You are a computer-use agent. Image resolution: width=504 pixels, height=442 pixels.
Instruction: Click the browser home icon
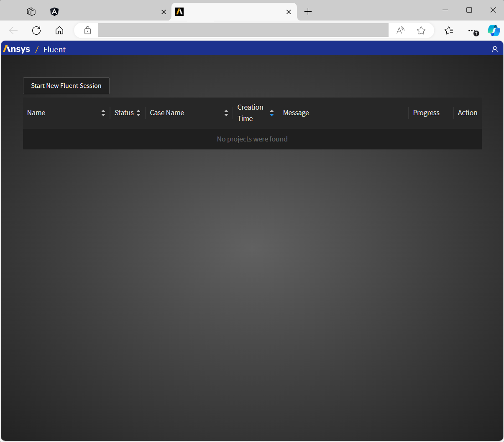(59, 30)
